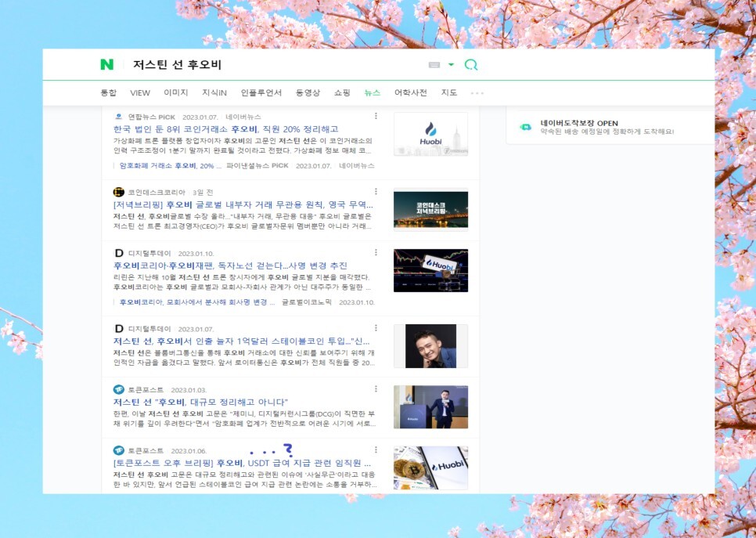Switch to the 어학사전 tab
Image resolution: width=756 pixels, height=538 pixels.
coord(410,92)
